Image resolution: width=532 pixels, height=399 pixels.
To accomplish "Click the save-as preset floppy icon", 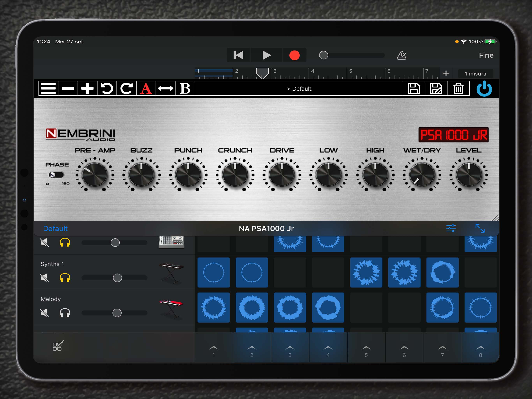I will click(436, 89).
